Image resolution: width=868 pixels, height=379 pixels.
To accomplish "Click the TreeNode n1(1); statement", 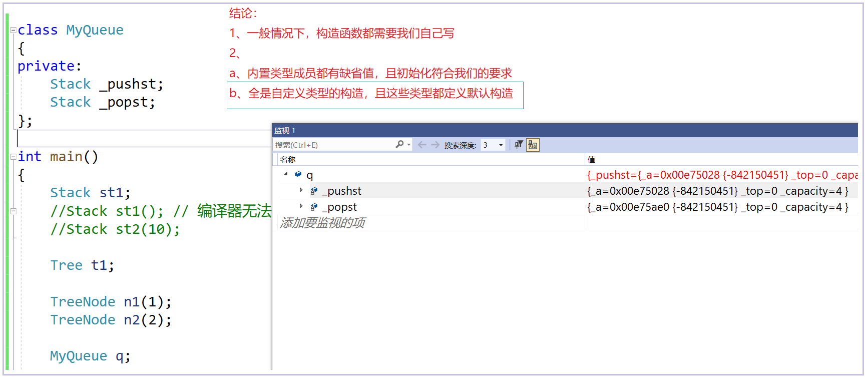I will [111, 302].
